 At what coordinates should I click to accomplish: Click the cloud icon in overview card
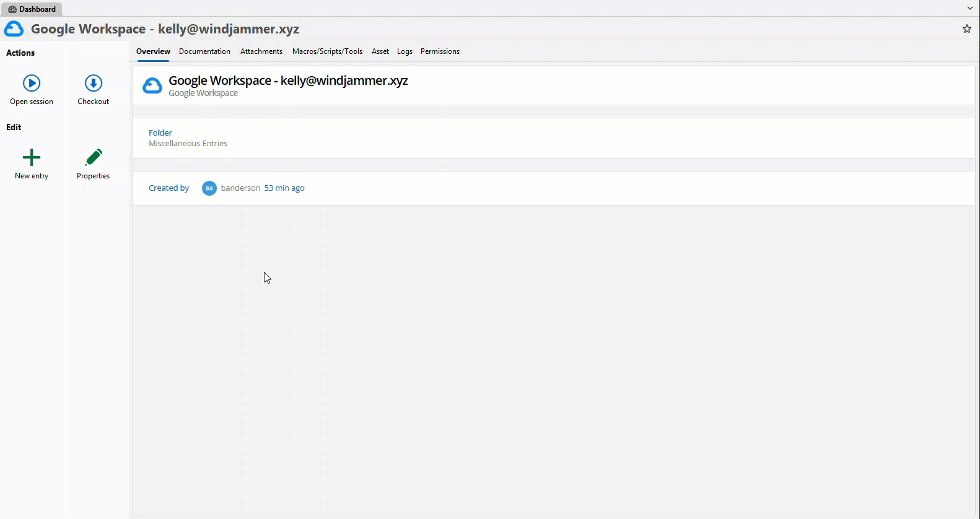click(x=152, y=85)
